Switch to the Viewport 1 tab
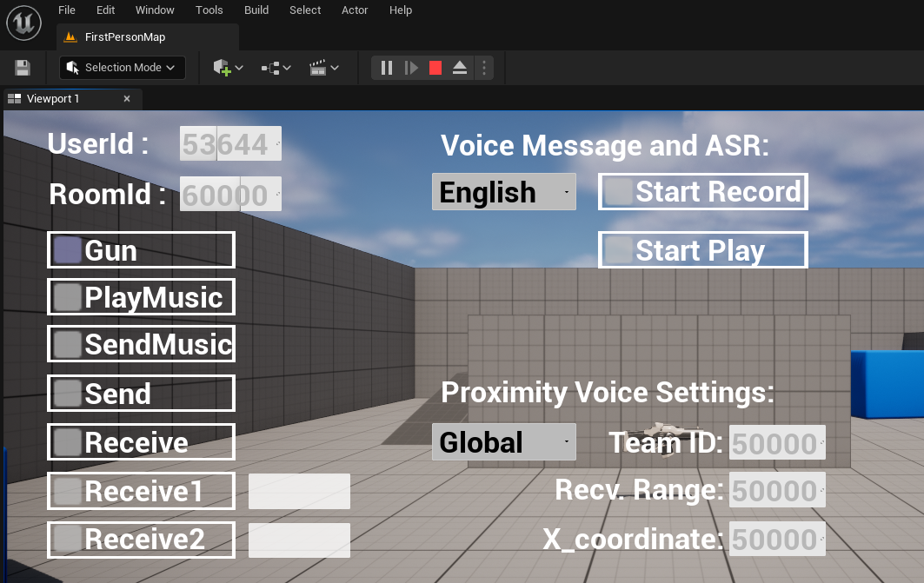This screenshot has height=583, width=924. click(53, 99)
